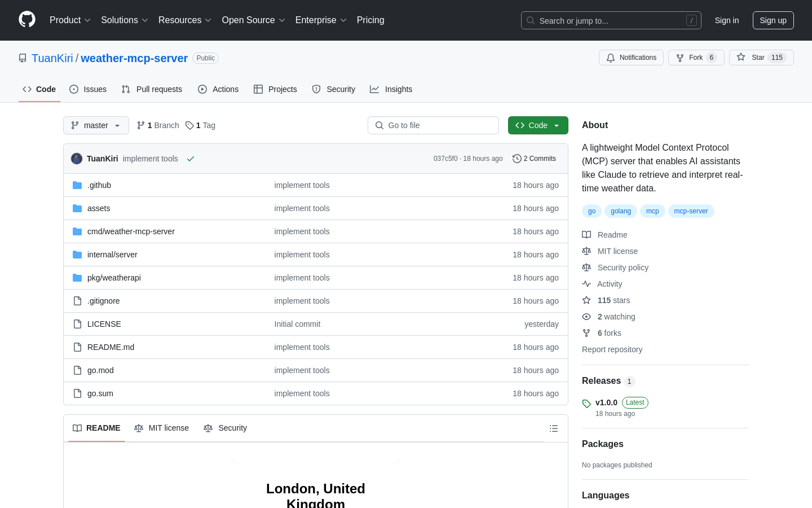This screenshot has height=508, width=812.
Task: Click the go.mod file icon
Action: (x=77, y=370)
